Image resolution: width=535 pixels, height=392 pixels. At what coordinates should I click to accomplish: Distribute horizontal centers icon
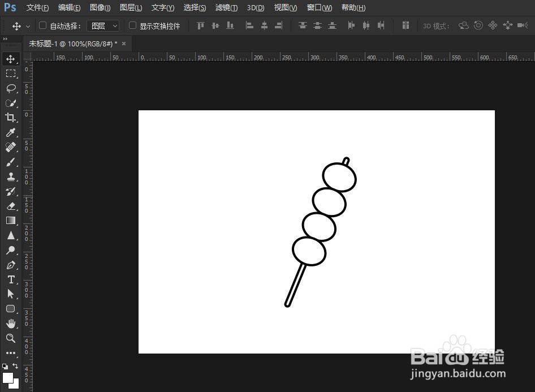(x=366, y=25)
